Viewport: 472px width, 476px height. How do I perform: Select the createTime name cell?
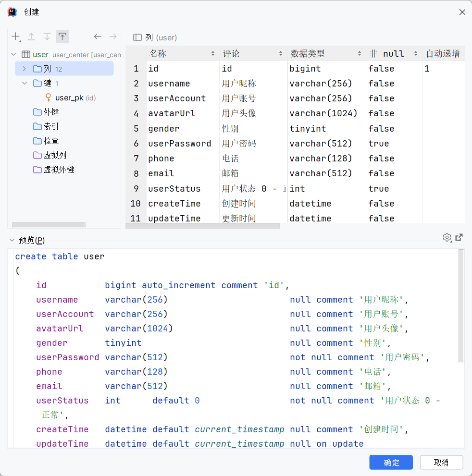tap(183, 203)
